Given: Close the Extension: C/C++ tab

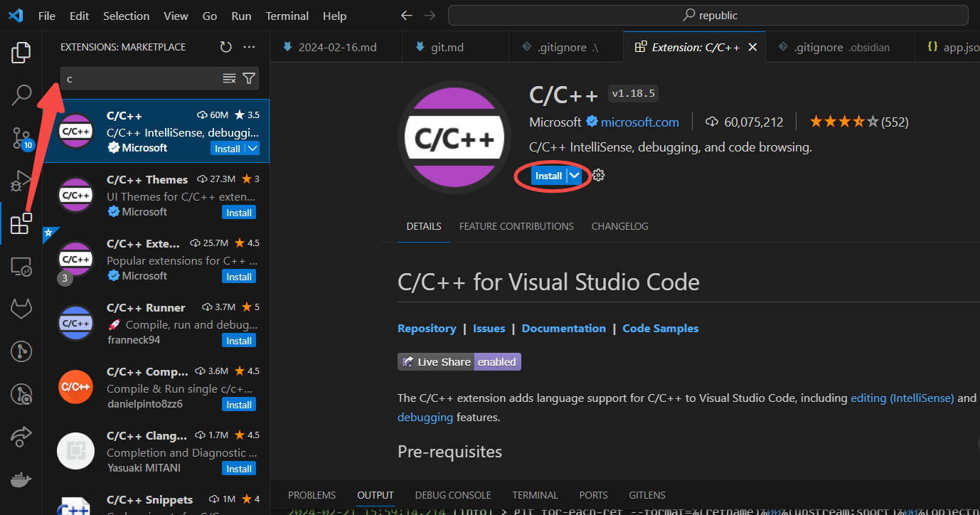Looking at the screenshot, I should tap(752, 47).
